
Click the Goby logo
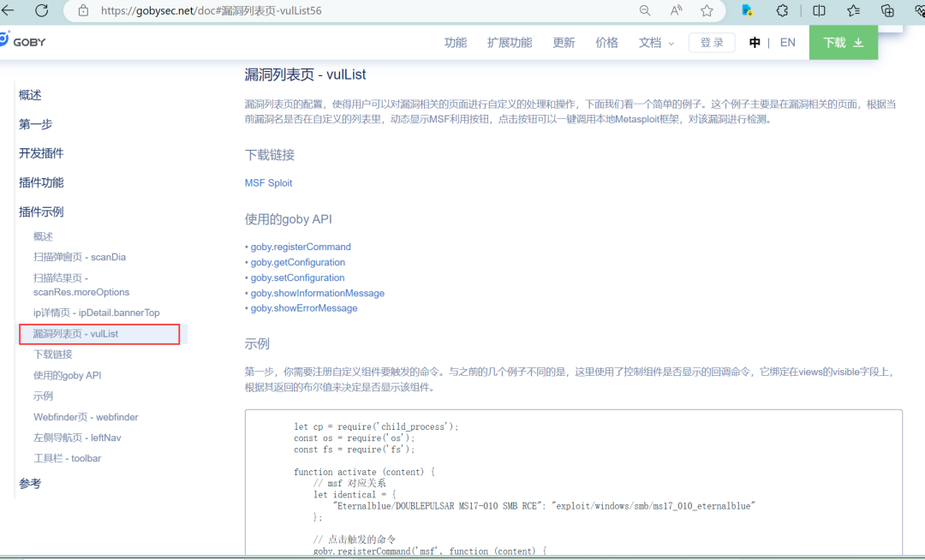[22, 41]
